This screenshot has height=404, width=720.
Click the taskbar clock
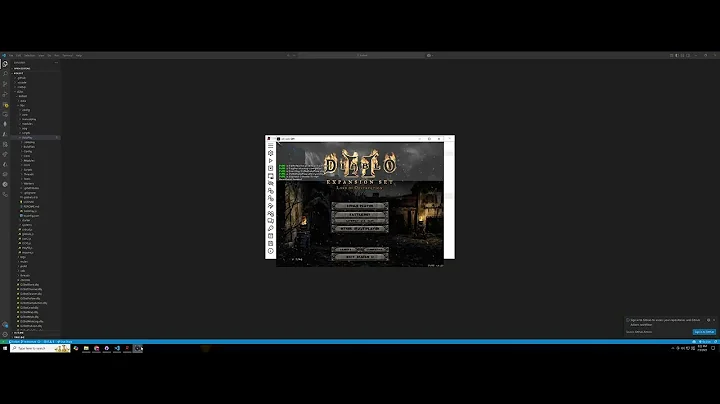tap(702, 348)
